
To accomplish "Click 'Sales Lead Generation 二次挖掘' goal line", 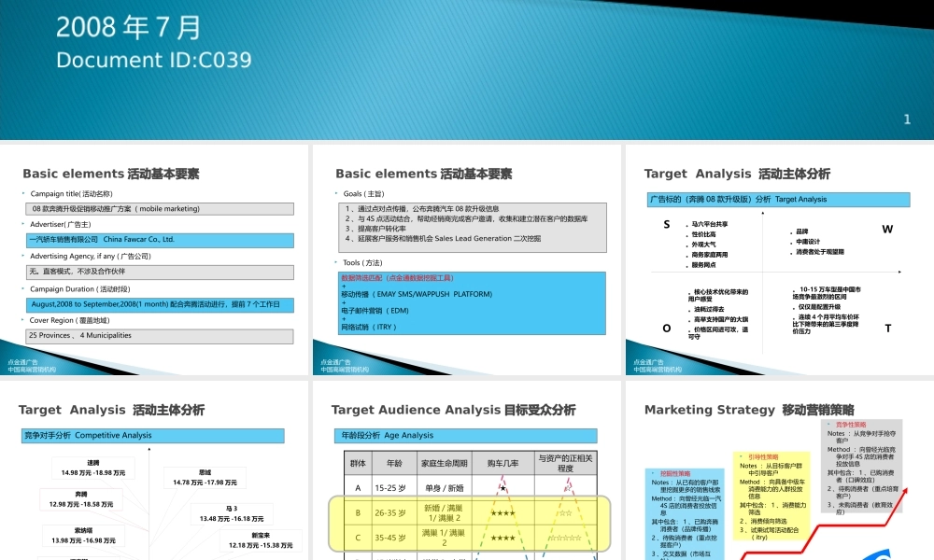I will click(443, 239).
